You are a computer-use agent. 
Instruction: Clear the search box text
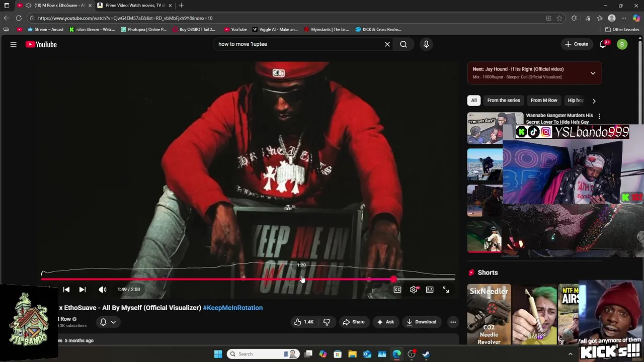[x=387, y=44]
